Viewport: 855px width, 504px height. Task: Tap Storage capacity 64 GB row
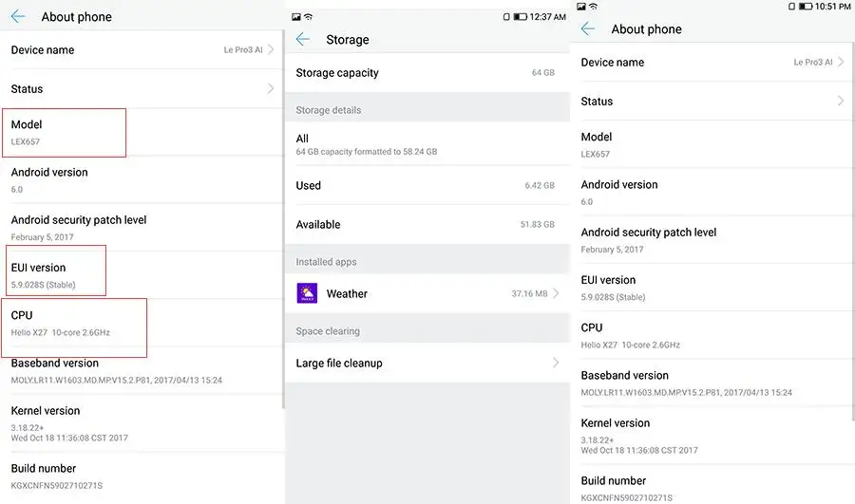pos(427,72)
